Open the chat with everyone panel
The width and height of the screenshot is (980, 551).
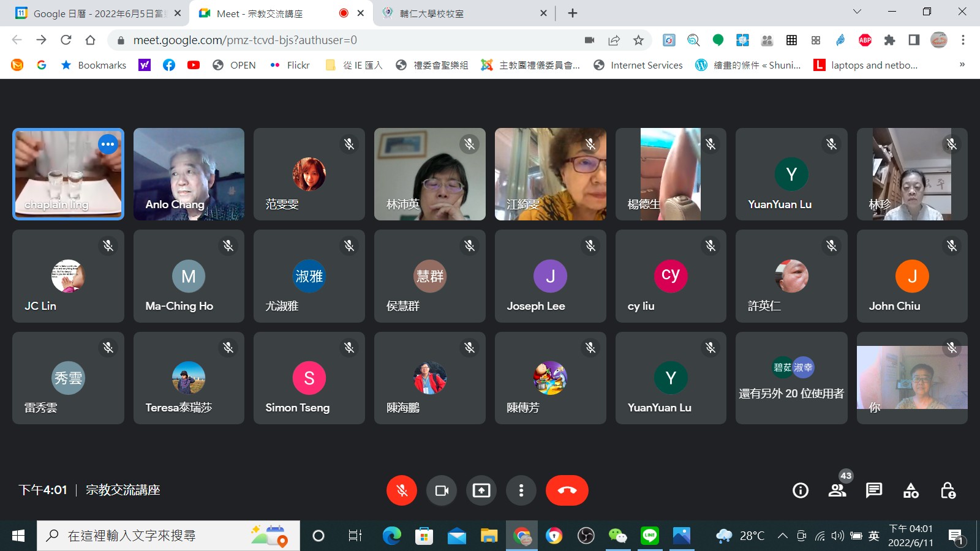click(874, 490)
